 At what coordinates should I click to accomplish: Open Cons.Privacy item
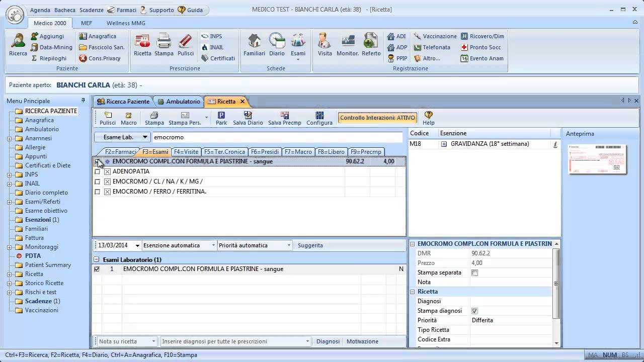[100, 58]
